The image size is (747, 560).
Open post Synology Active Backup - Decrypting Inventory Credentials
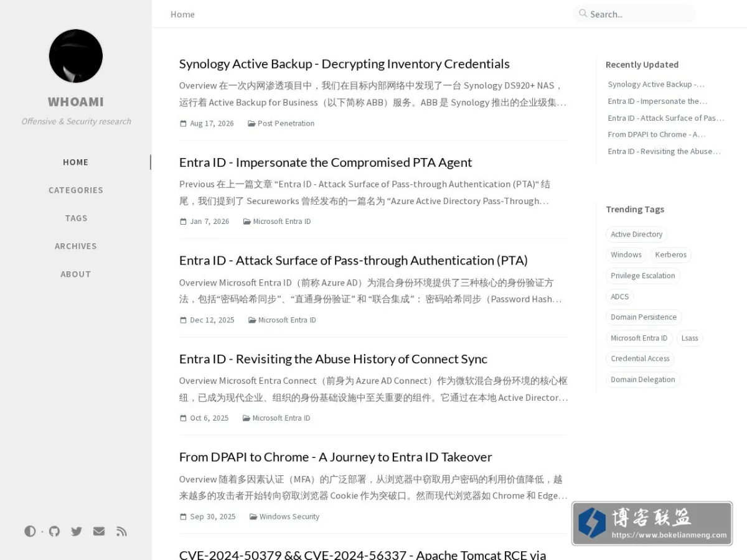pos(344,63)
